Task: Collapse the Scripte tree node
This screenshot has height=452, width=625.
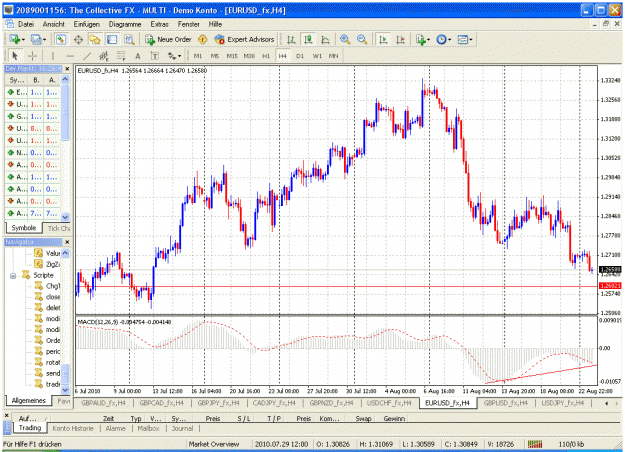Action: coord(13,275)
